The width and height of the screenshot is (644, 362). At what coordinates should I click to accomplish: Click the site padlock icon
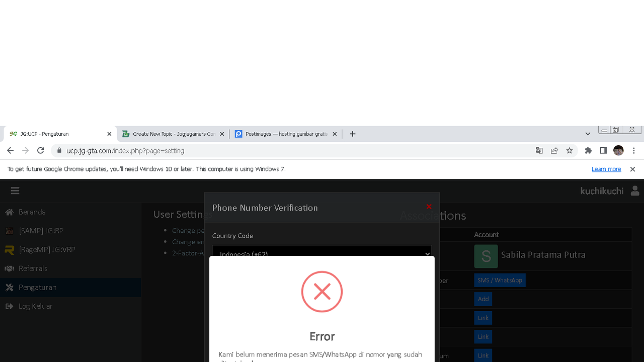(59, 151)
